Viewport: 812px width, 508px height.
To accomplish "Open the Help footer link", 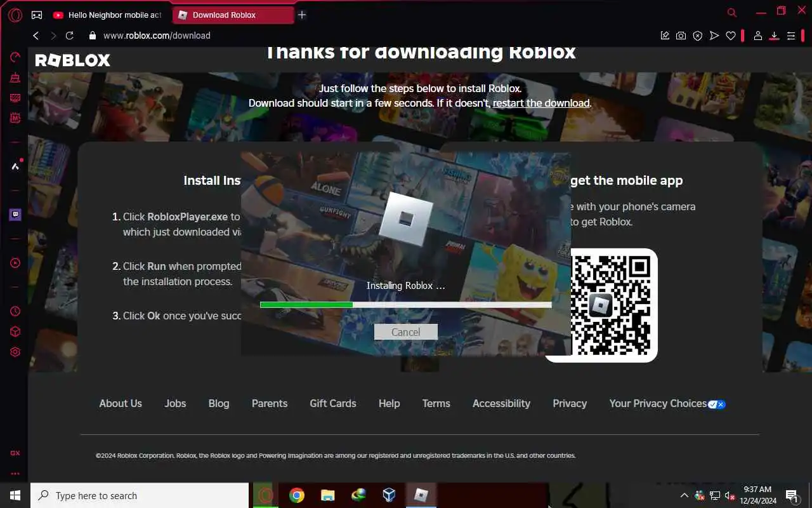I will pyautogui.click(x=390, y=403).
